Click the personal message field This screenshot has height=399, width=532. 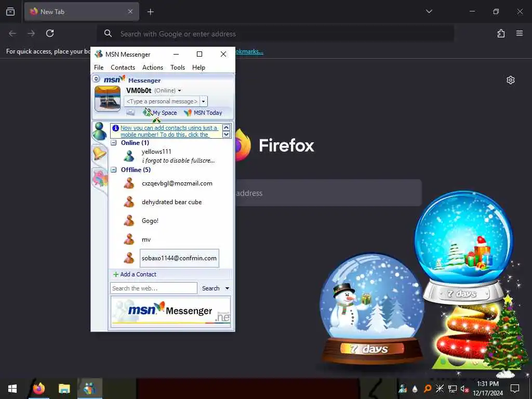162,101
